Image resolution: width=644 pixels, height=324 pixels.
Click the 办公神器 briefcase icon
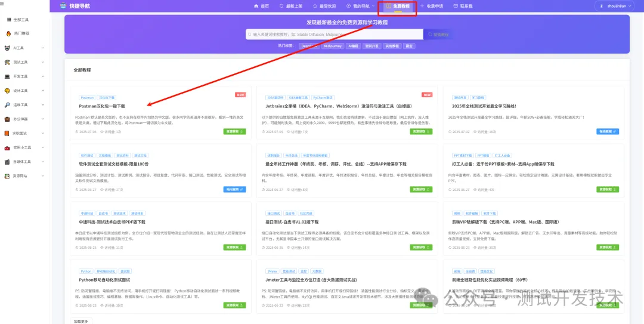click(x=7, y=119)
